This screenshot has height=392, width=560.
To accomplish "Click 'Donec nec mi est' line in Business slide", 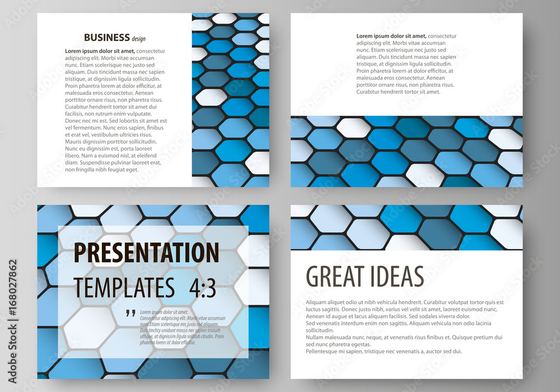I will pyautogui.click(x=116, y=120).
